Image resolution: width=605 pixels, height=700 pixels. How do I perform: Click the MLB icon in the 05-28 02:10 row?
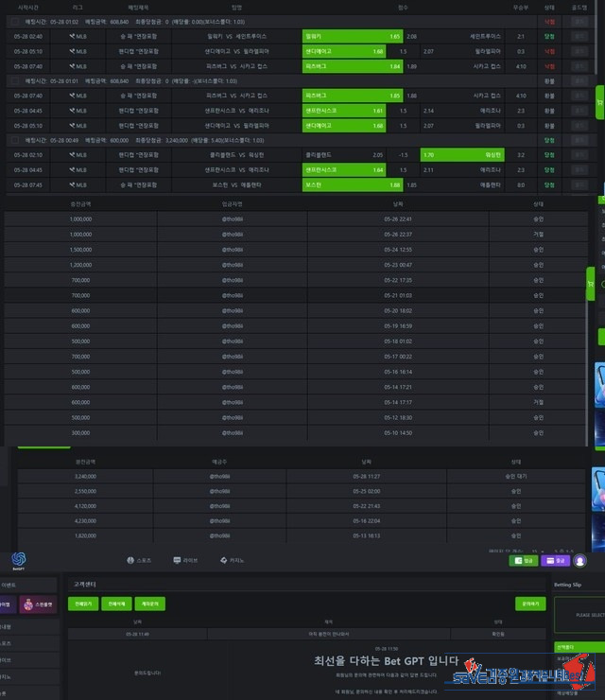coord(72,155)
